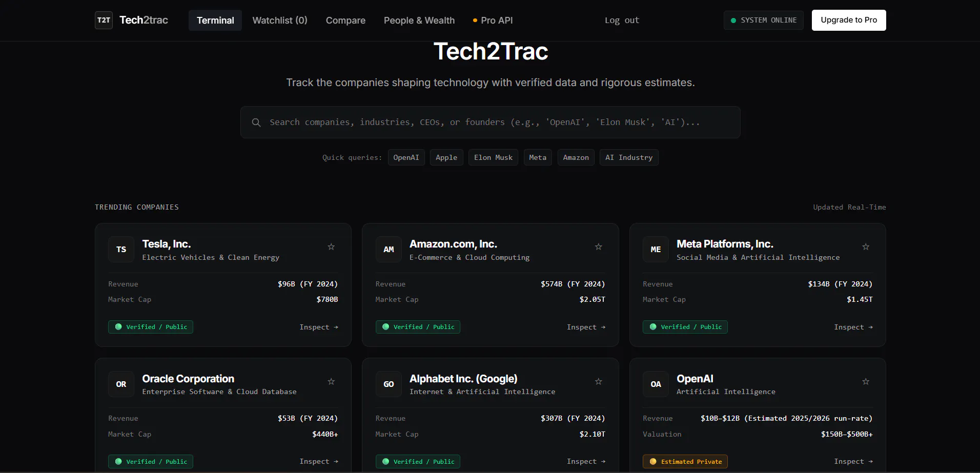Select the Elon Musk quick query
Viewport: 980px width, 473px height.
(493, 157)
